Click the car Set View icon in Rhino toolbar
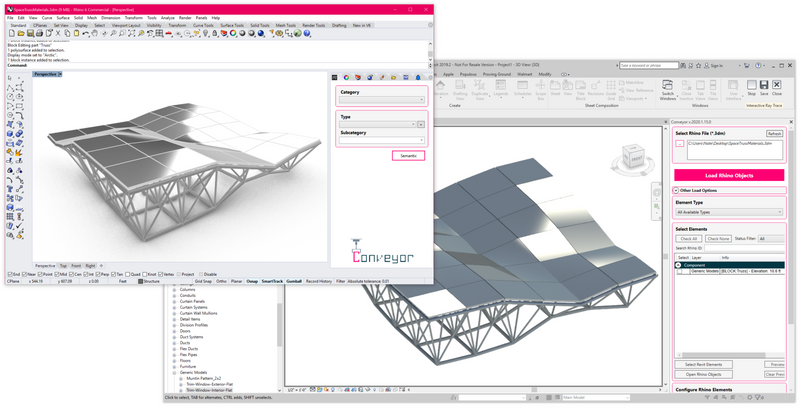 point(169,33)
